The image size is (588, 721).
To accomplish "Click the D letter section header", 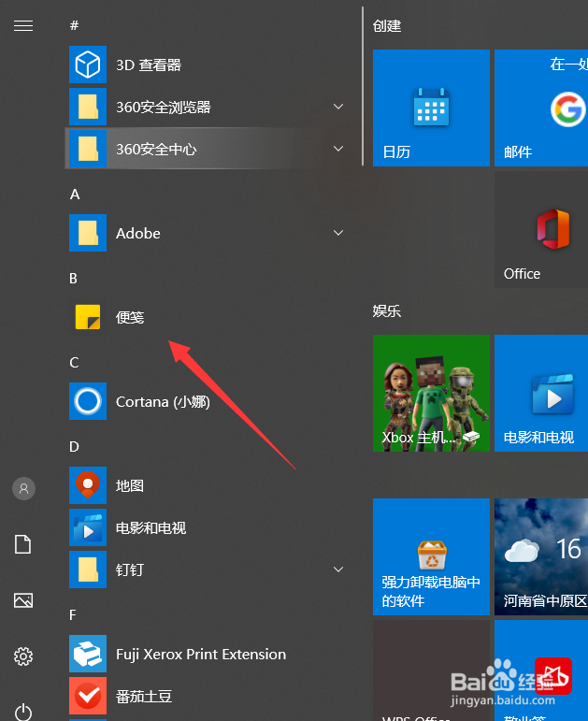I will [x=74, y=447].
